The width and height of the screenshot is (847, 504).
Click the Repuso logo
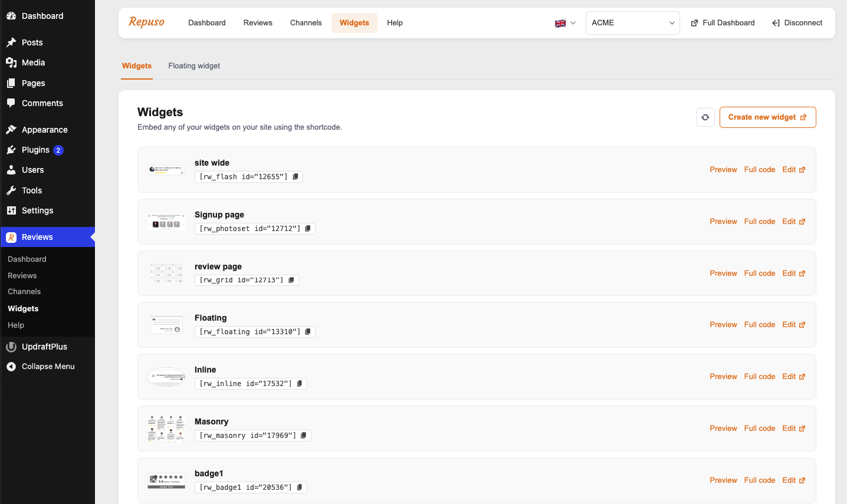click(x=147, y=22)
